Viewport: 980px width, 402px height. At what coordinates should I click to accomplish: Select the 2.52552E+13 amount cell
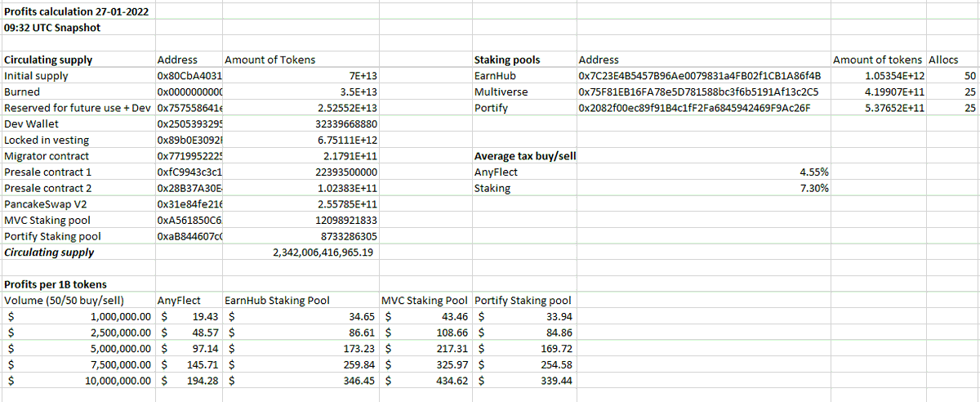click(x=346, y=108)
